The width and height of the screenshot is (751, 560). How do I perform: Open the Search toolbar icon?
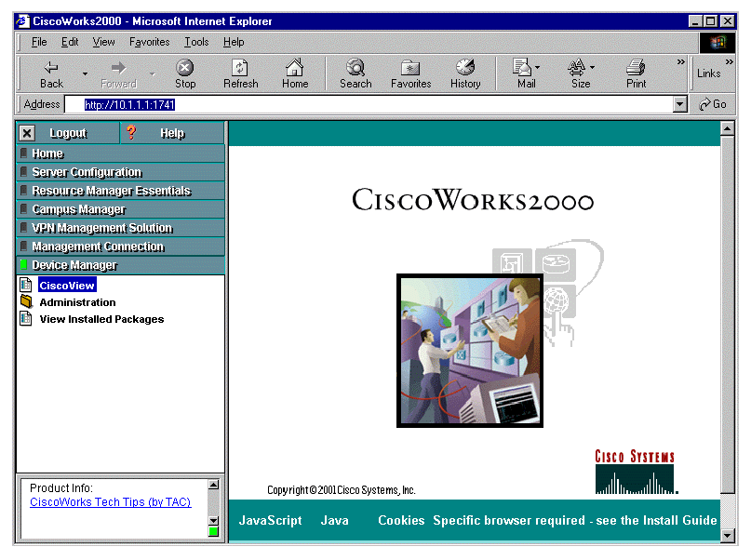tap(355, 68)
